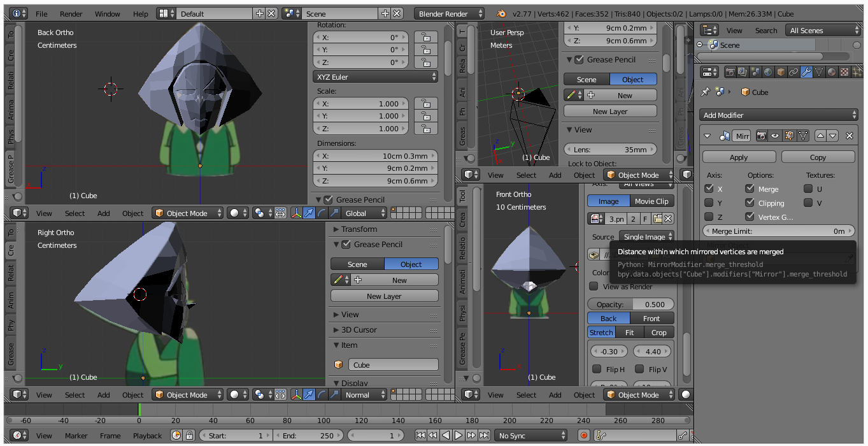Jump to the timeline end frame
Image resolution: width=868 pixels, height=446 pixels.
[484, 435]
